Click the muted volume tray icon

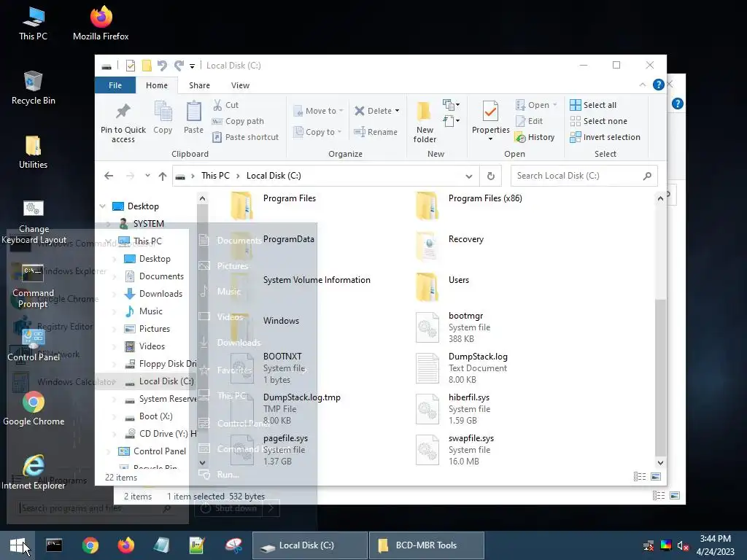tap(683, 545)
